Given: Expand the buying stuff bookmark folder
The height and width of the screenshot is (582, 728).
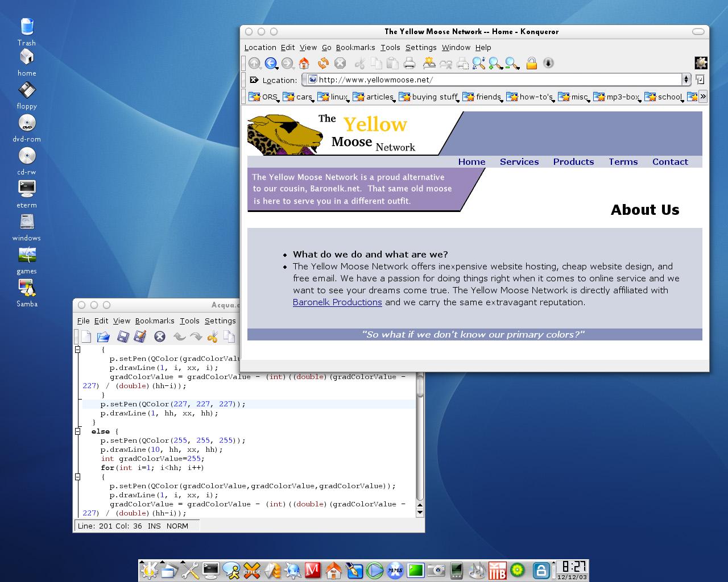Looking at the screenshot, I should pyautogui.click(x=429, y=97).
